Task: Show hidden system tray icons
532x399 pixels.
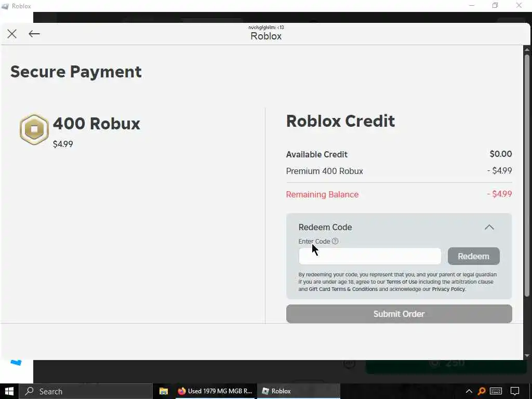Action: pos(469,391)
